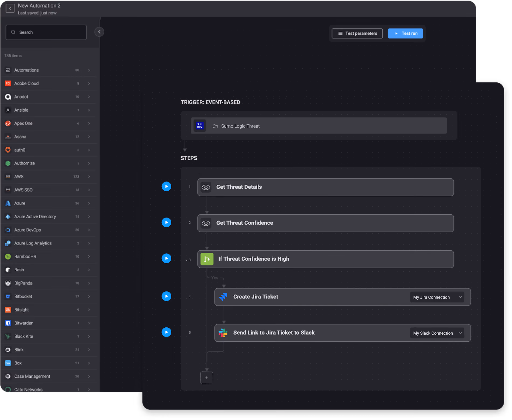The width and height of the screenshot is (512, 420).
Task: Expand the AWS chevron arrow
Action: click(89, 177)
